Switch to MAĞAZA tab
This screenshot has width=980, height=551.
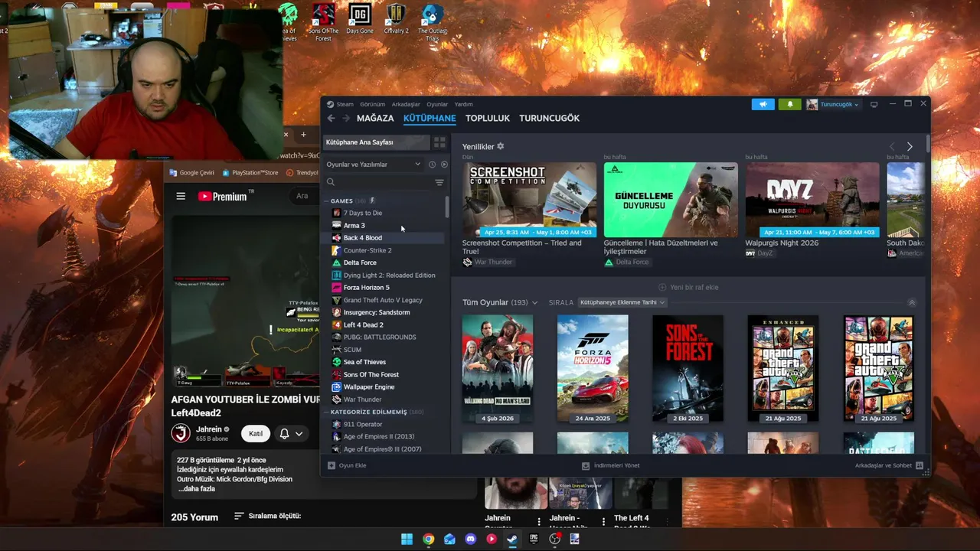(375, 119)
